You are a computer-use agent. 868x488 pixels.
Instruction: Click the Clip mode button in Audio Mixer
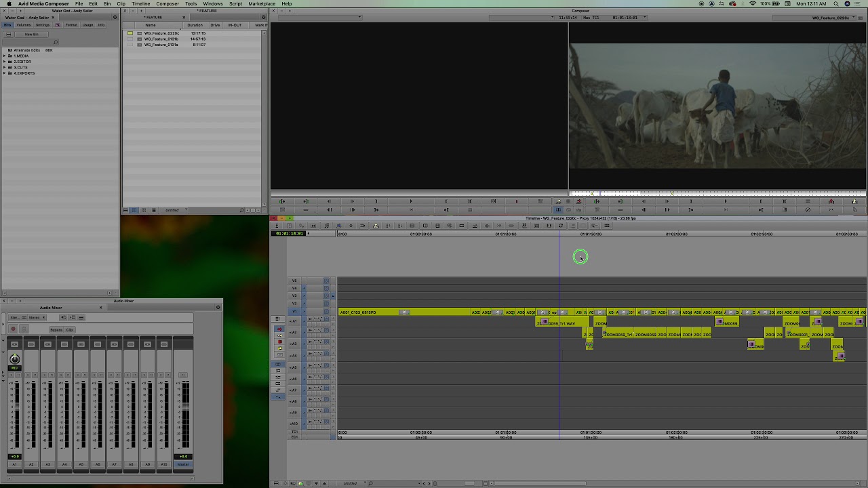tap(69, 330)
